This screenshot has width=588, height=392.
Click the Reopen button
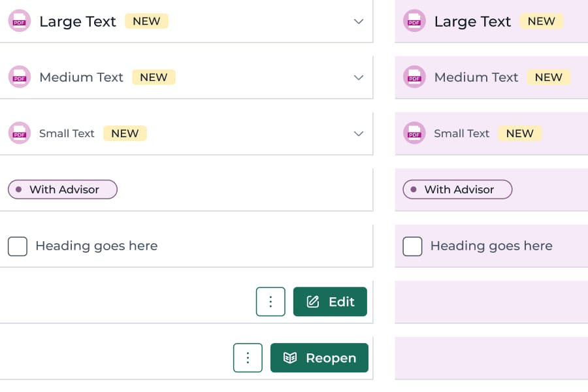[319, 358]
